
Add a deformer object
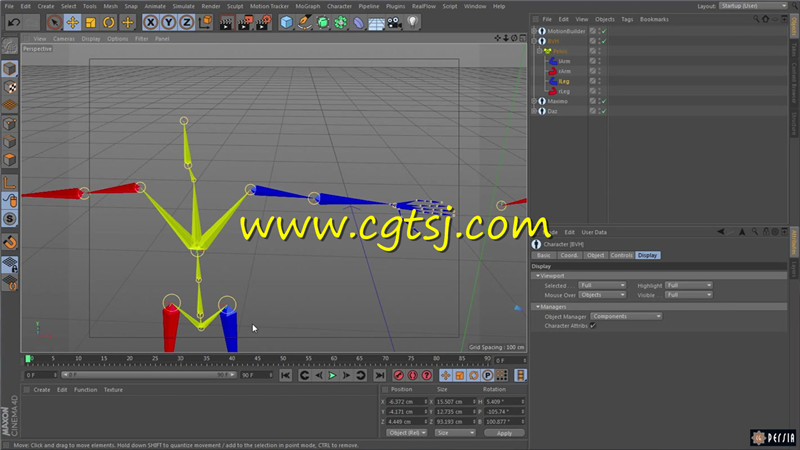[x=359, y=22]
